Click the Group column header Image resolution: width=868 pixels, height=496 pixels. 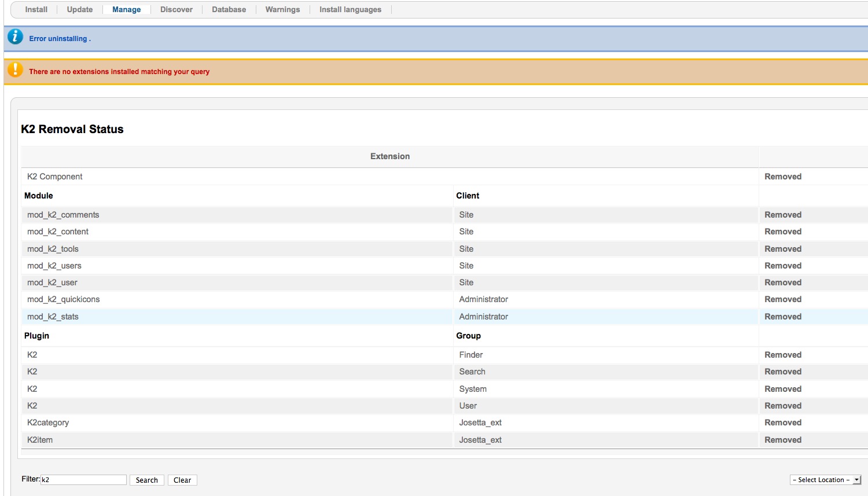[x=468, y=336]
